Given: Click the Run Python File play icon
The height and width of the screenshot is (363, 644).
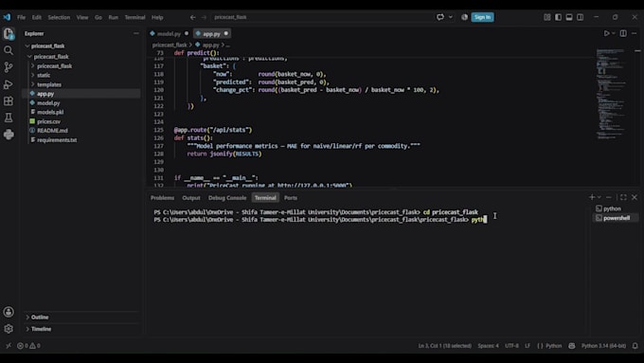Looking at the screenshot, I should 606,33.
